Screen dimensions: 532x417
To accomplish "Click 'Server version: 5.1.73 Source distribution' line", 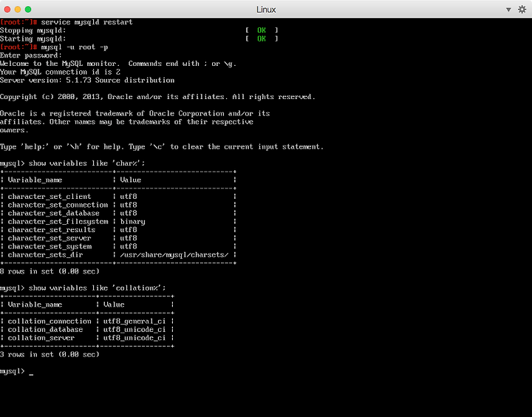I will pyautogui.click(x=87, y=80).
